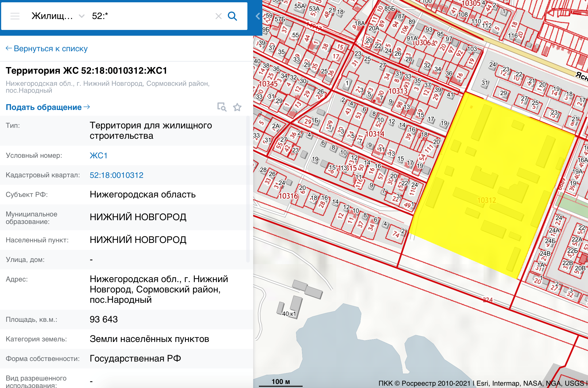
Task: Click the magnifier search icon
Action: pyautogui.click(x=232, y=16)
